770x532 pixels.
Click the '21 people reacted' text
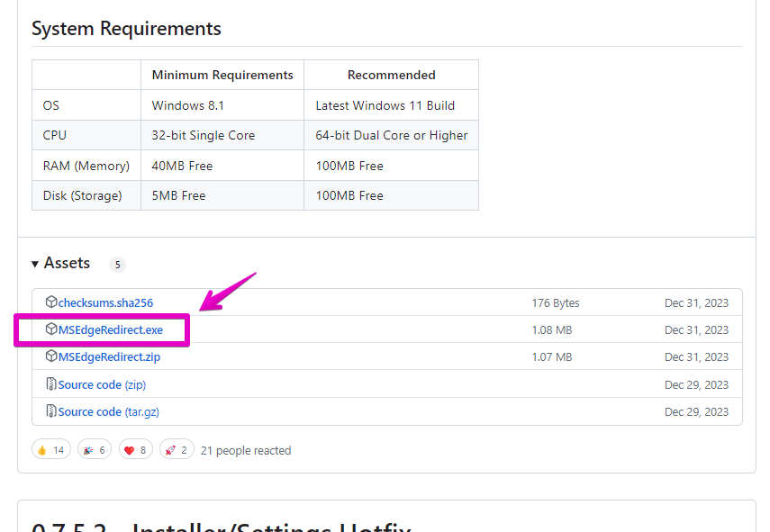click(x=246, y=450)
